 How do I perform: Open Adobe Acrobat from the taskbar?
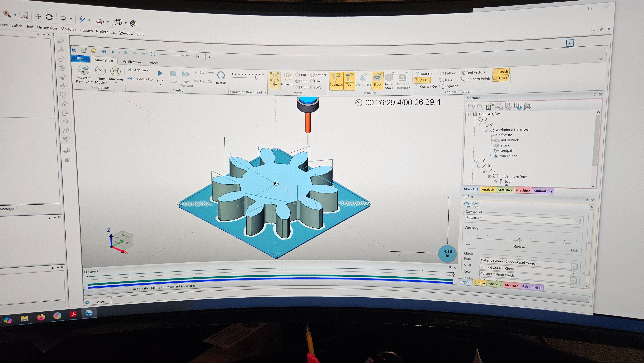(x=73, y=314)
